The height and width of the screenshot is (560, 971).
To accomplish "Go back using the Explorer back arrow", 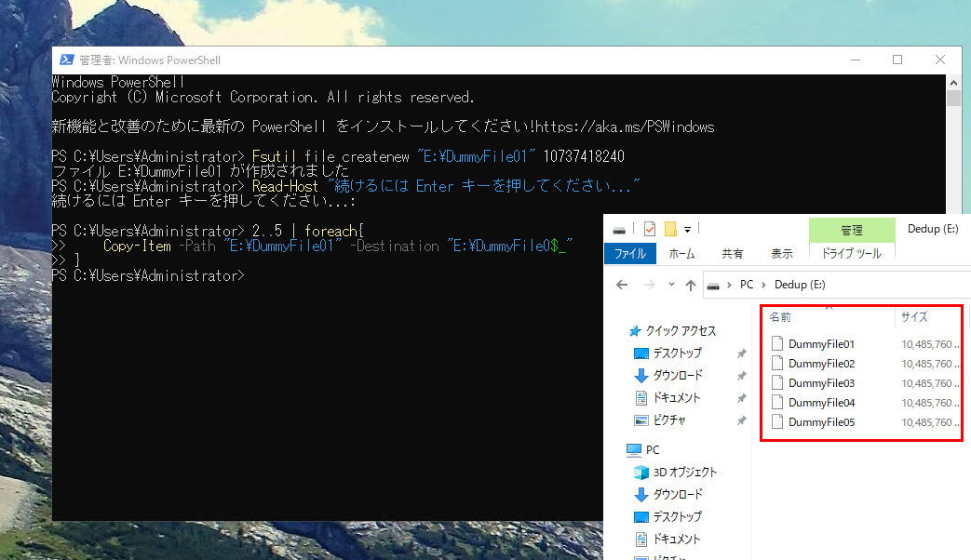I will coord(623,285).
